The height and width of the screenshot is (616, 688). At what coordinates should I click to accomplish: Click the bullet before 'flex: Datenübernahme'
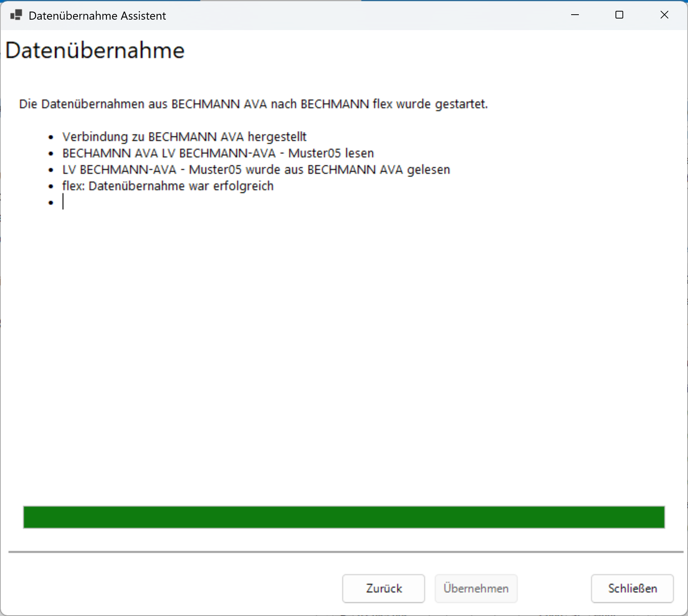point(51,186)
